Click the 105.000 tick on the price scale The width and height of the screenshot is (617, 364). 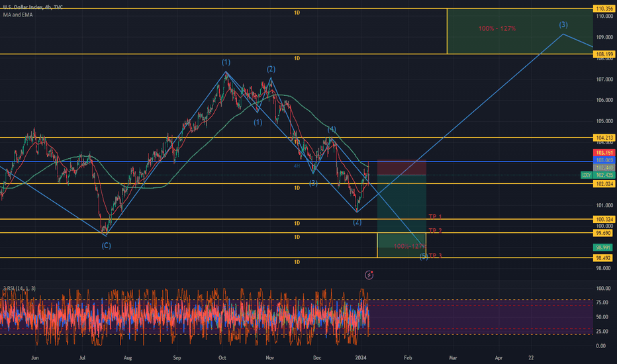click(604, 121)
